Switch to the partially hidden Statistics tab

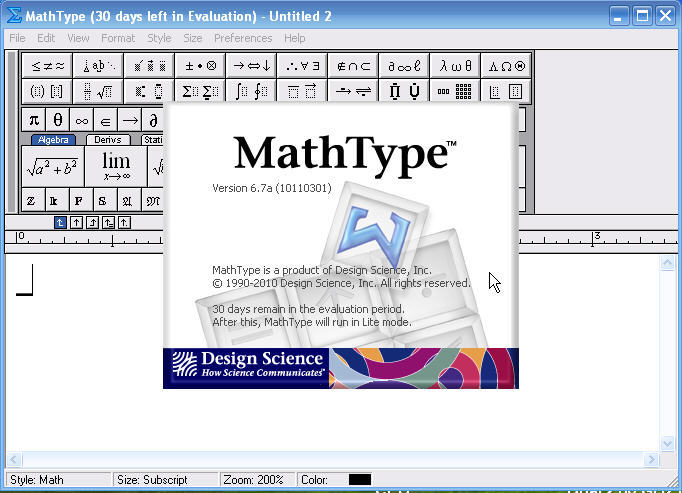tap(152, 140)
